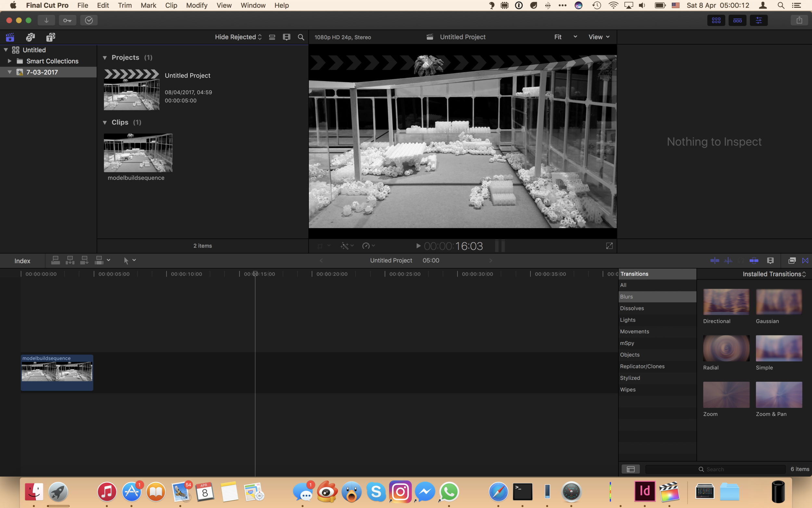Open the browser search magnifier
Image resolution: width=812 pixels, height=508 pixels.
tap(301, 37)
